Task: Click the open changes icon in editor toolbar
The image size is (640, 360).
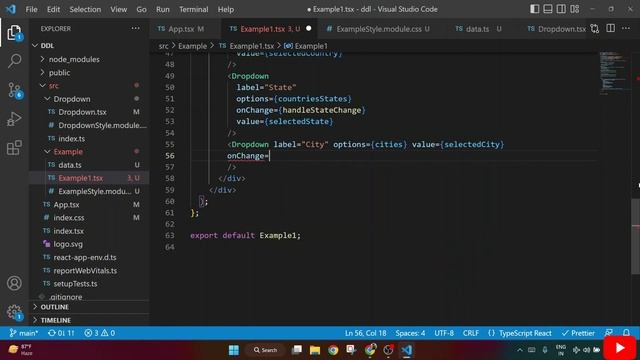Action: 595,29
